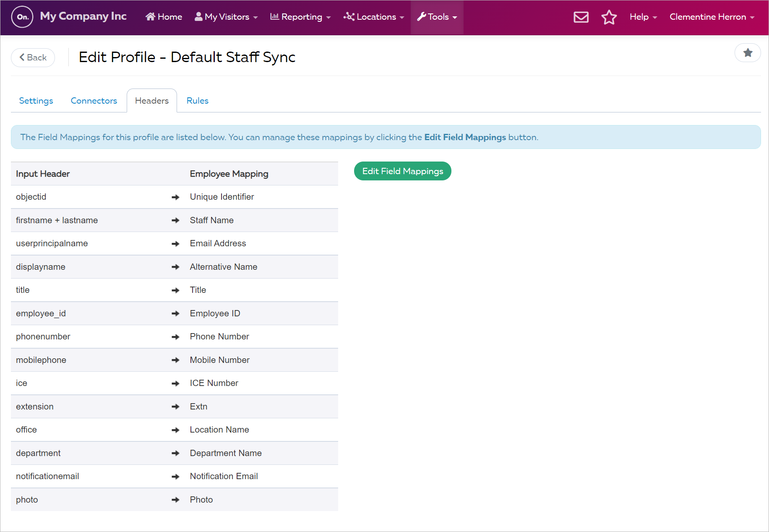This screenshot has height=532, width=769.
Task: Open the Help dropdown
Action: 643,17
